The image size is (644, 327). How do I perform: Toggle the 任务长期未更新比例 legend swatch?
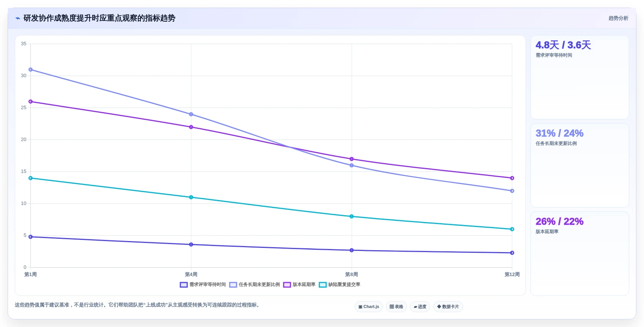point(233,285)
